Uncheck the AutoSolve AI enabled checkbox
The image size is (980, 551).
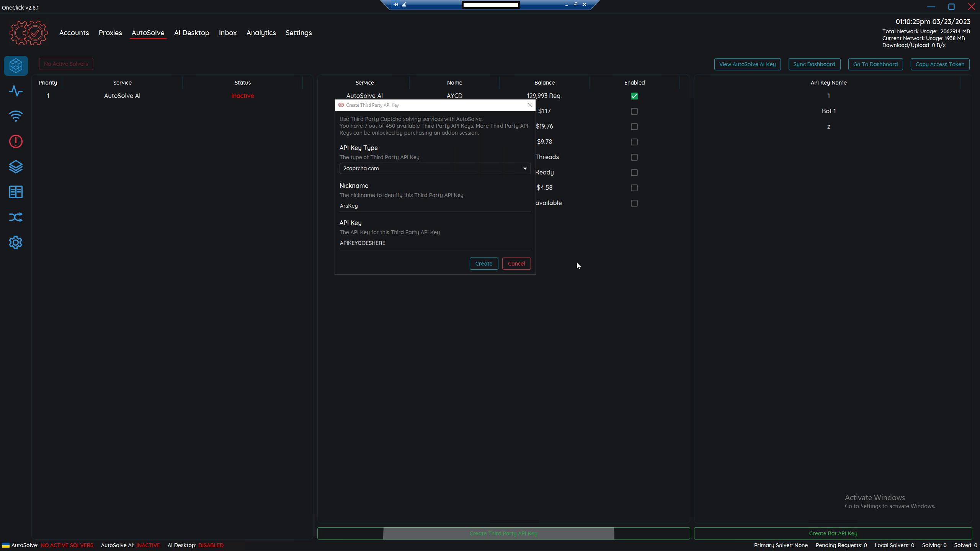coord(634,96)
